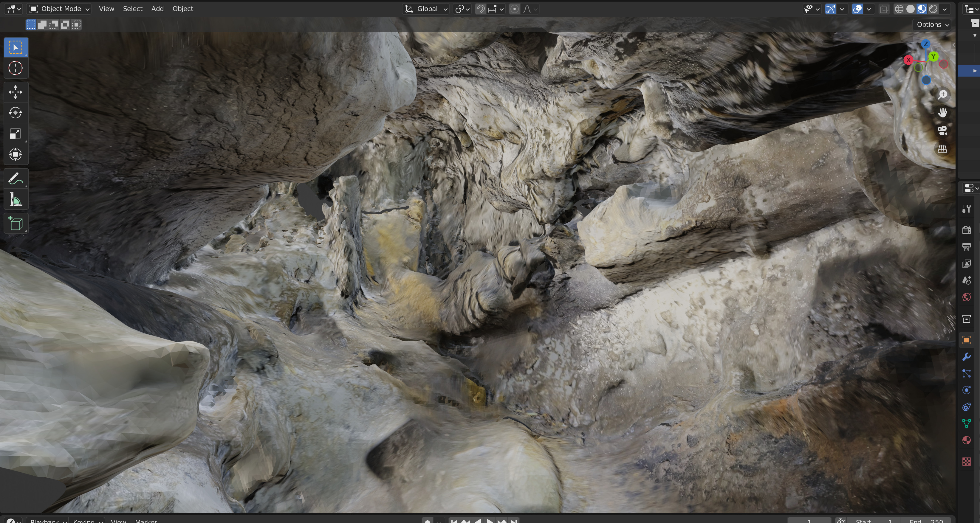Switch to wireframe viewport shading
Viewport: 980px width, 523px height.
[x=899, y=9]
